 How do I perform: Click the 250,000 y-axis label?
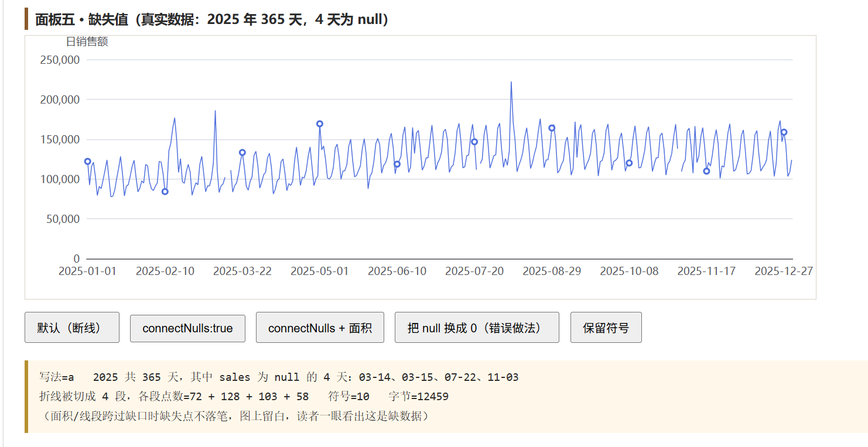[x=60, y=60]
